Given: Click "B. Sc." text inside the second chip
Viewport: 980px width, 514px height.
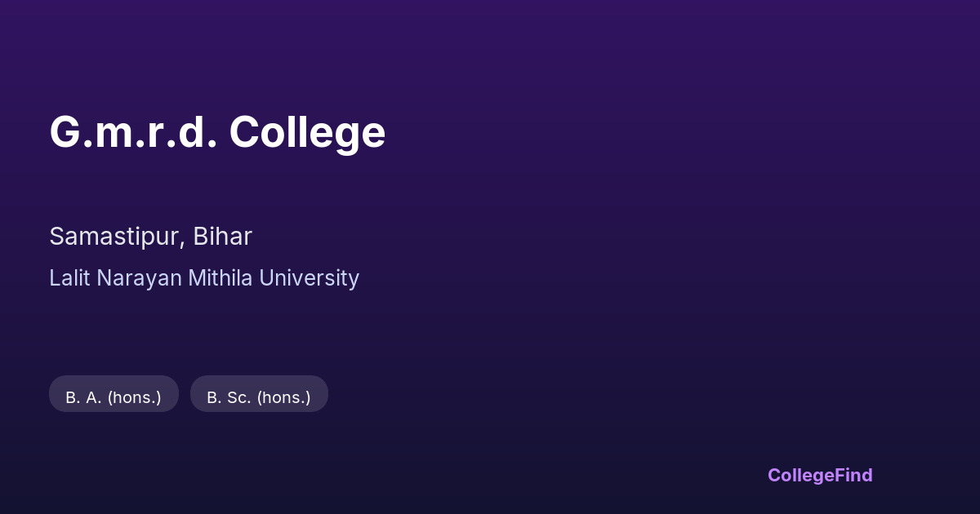Looking at the screenshot, I should [229, 397].
